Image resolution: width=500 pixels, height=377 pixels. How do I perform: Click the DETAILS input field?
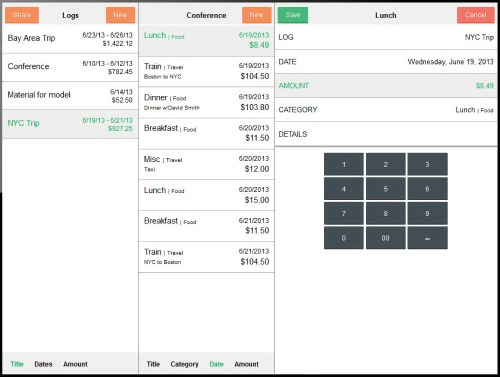(386, 134)
